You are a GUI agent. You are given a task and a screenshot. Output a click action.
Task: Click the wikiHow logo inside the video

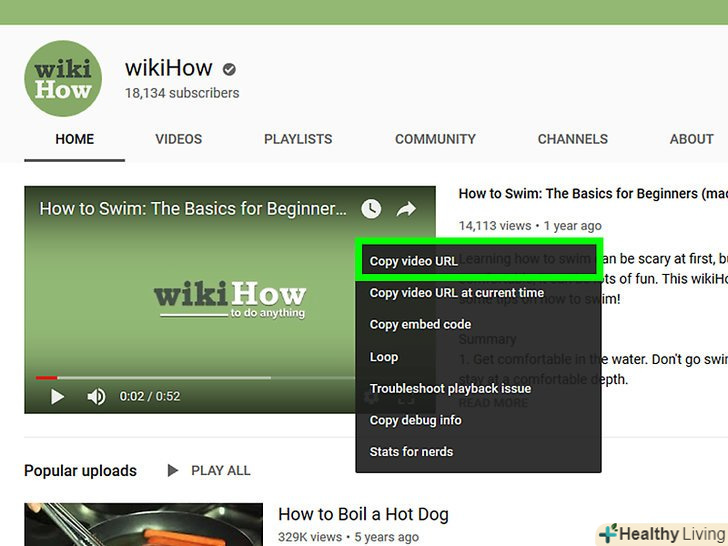230,299
